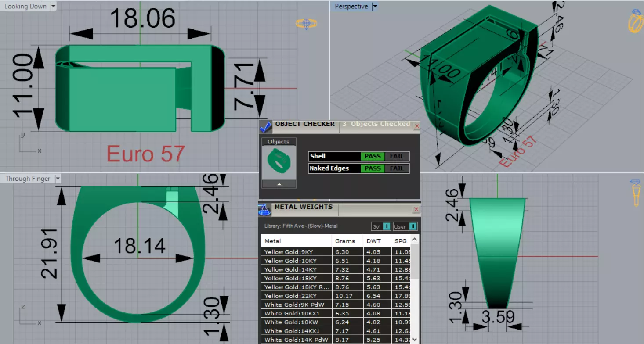Click the Looking Down viewport label
The image size is (644, 344).
click(x=25, y=7)
